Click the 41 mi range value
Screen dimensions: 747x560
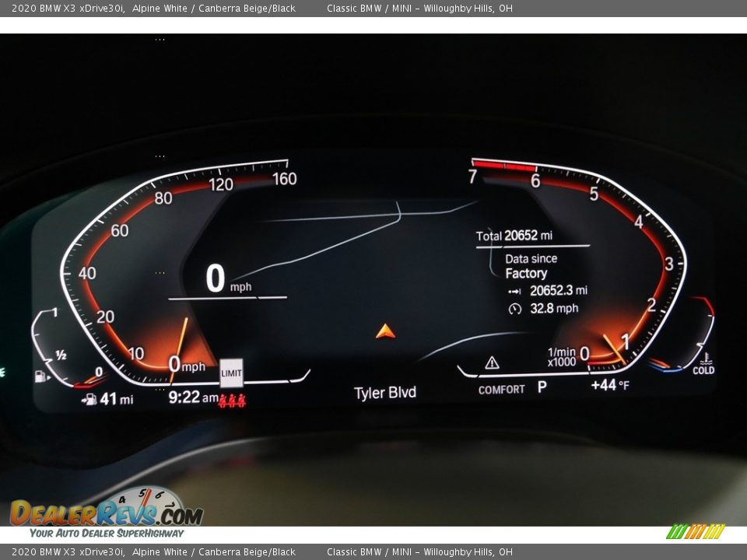117,398
